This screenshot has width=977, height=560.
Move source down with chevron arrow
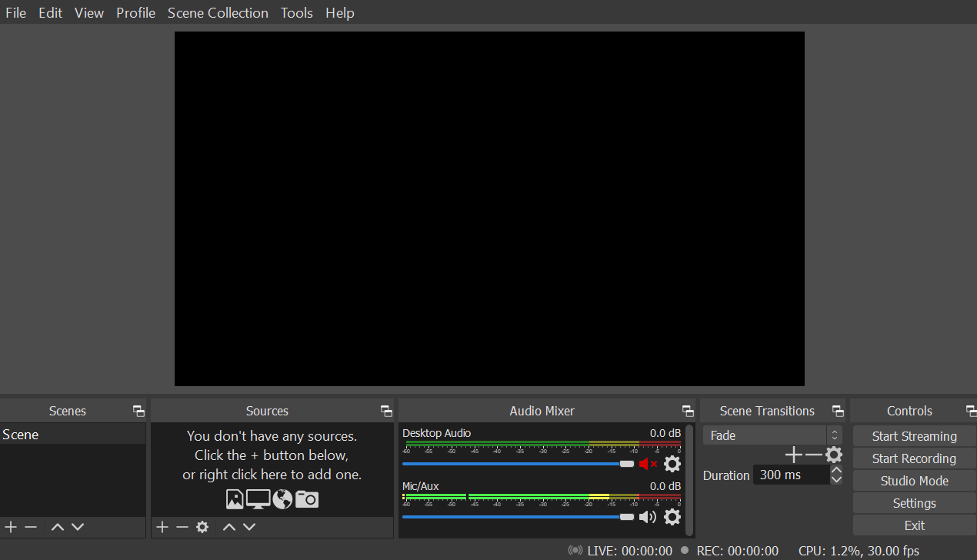pos(249,527)
